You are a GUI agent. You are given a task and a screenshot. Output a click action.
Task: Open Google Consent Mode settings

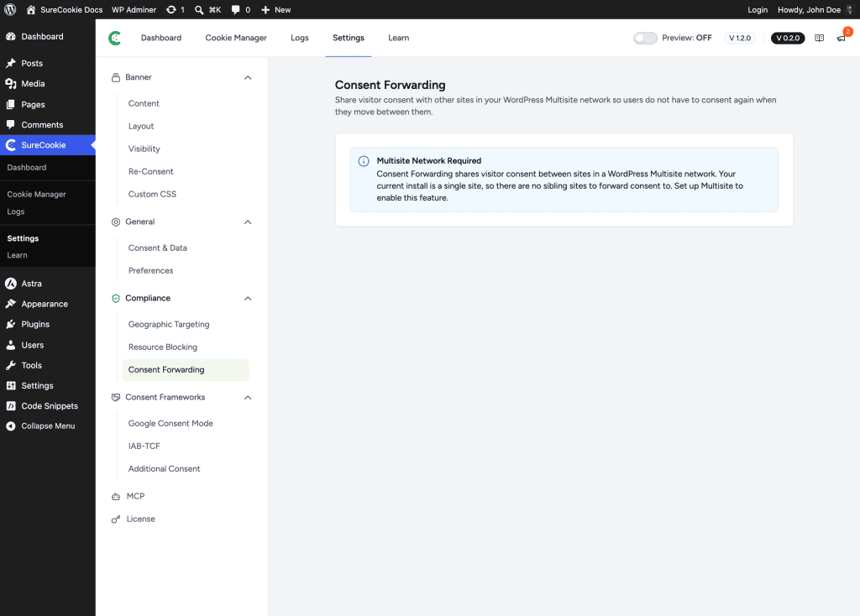pos(170,423)
